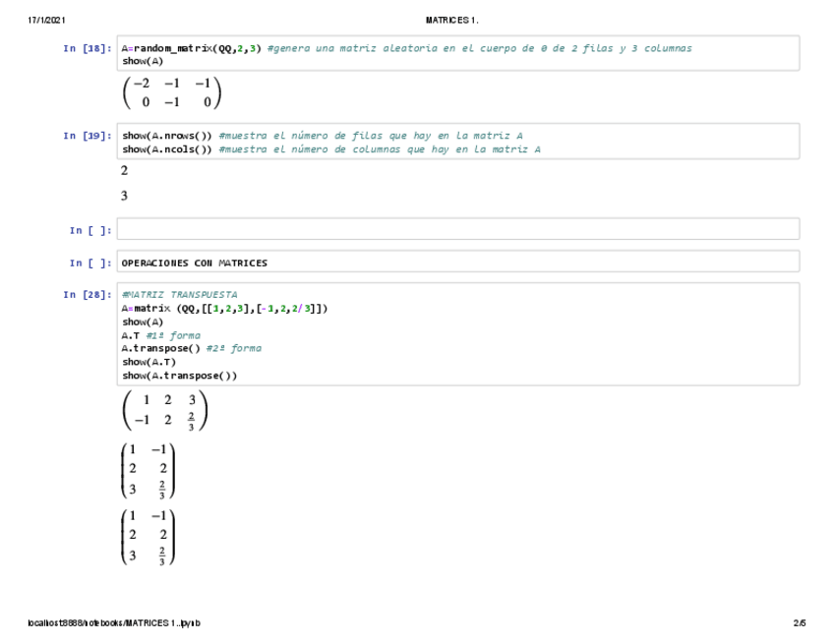
Task: Click the output value 3
Action: pyautogui.click(x=124, y=196)
